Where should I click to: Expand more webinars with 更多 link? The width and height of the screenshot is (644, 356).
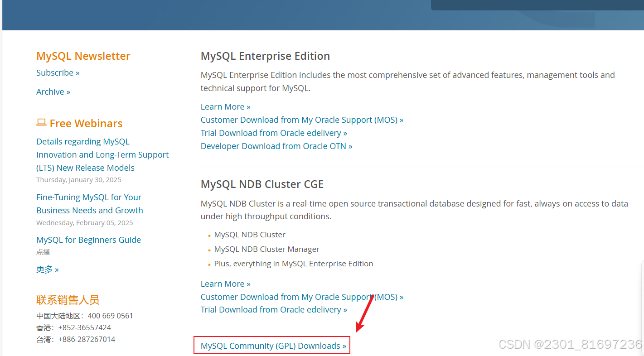[44, 269]
